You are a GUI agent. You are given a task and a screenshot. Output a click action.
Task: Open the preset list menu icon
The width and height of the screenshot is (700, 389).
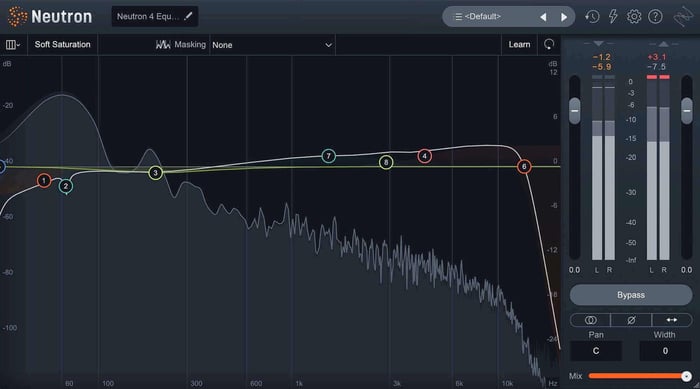(458, 17)
